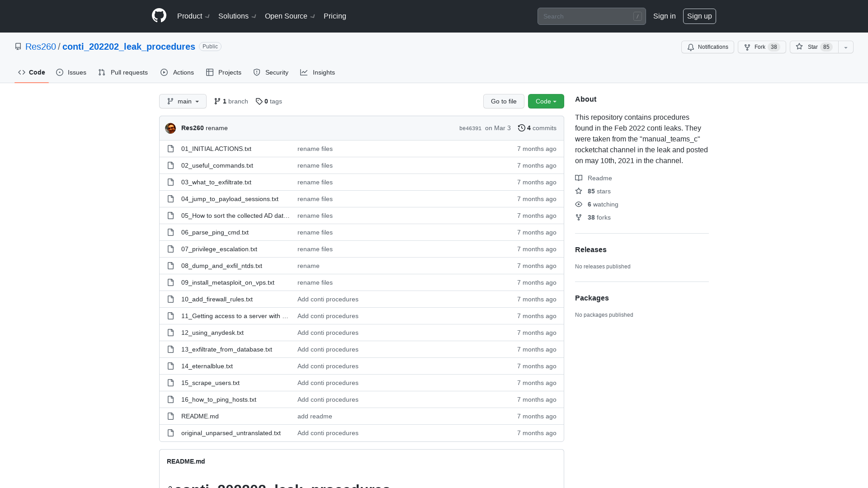This screenshot has width=868, height=488.
Task: Click the Res260 user avatar in commit bar
Action: click(x=170, y=128)
